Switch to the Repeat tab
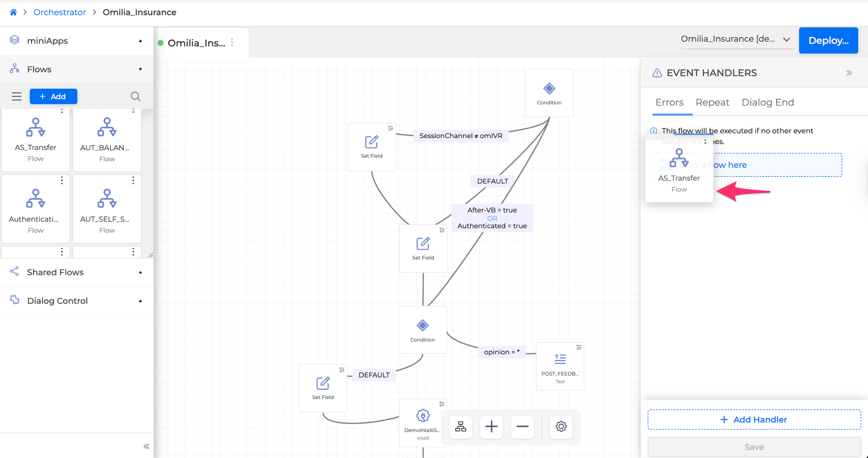868x458 pixels. [x=712, y=103]
